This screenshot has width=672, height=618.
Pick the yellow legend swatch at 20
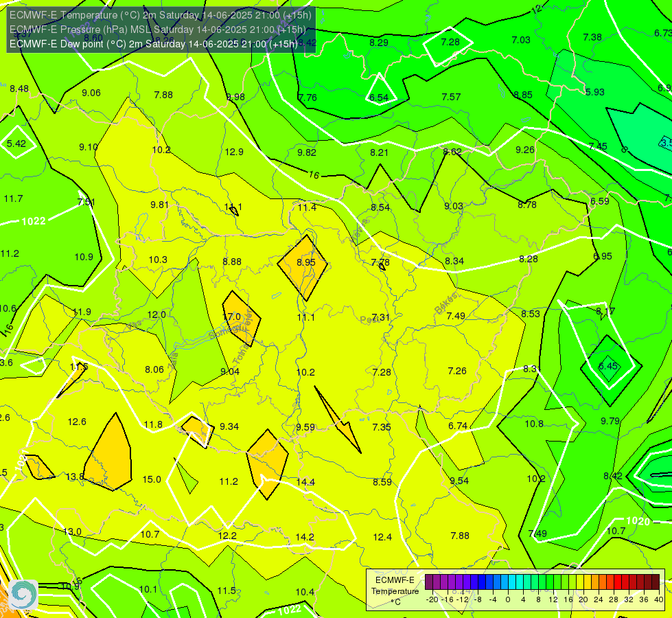pyautogui.click(x=580, y=582)
